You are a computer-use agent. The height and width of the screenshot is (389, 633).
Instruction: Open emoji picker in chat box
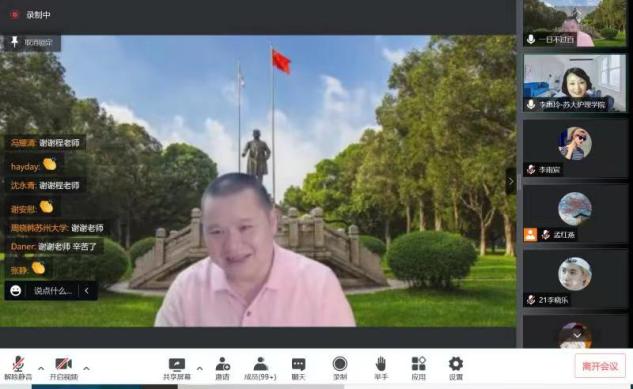[16, 291]
